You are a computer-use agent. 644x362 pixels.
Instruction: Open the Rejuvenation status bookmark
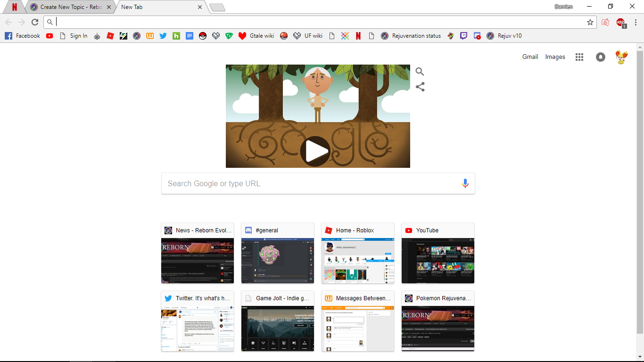point(411,36)
